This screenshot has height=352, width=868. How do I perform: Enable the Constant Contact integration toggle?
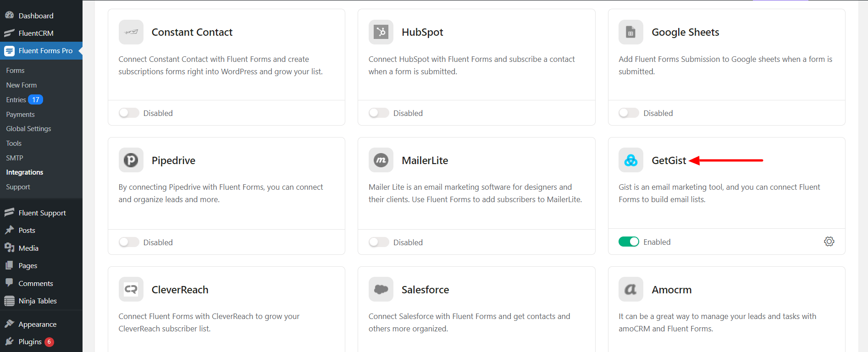pyautogui.click(x=129, y=113)
